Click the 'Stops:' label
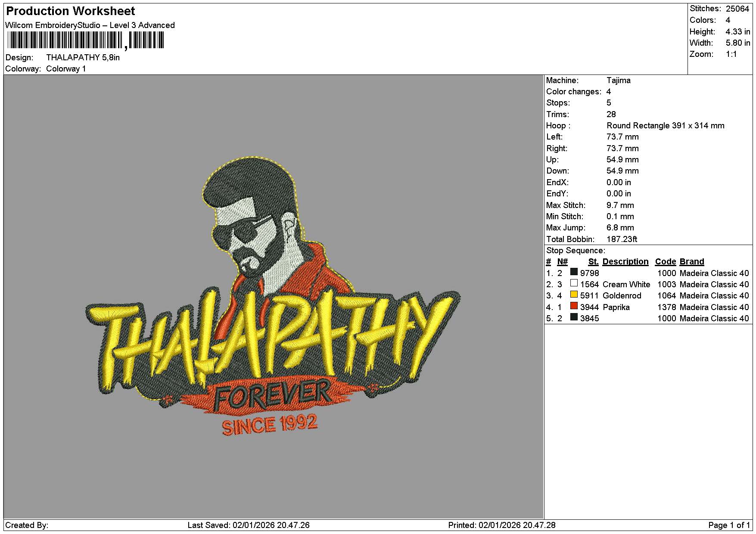Screen dimensions: 756x534 pyautogui.click(x=558, y=103)
